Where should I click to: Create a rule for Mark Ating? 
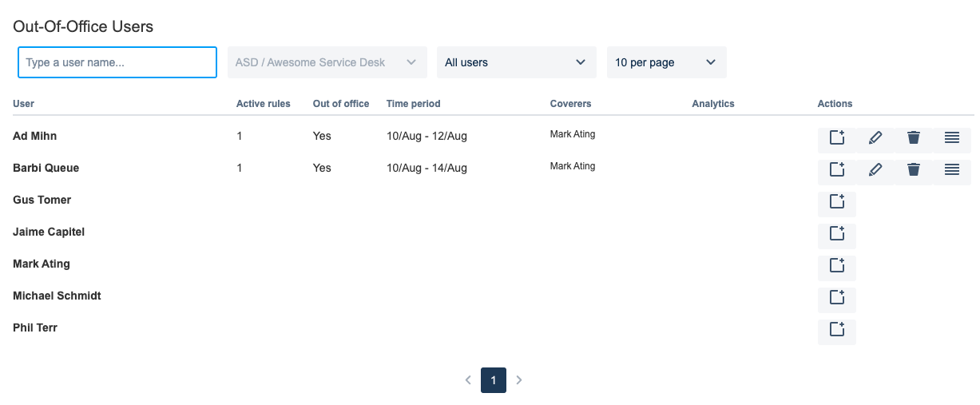pos(837,265)
